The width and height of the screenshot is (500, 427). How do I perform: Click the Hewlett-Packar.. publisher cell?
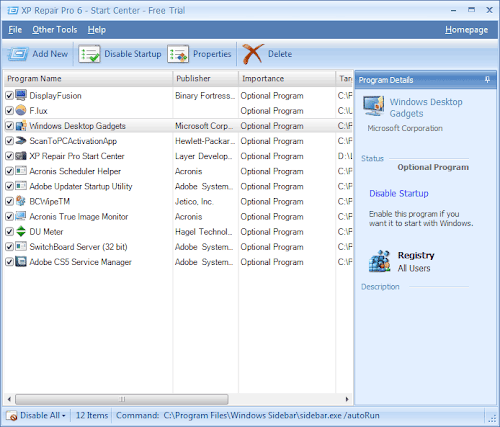click(x=205, y=141)
